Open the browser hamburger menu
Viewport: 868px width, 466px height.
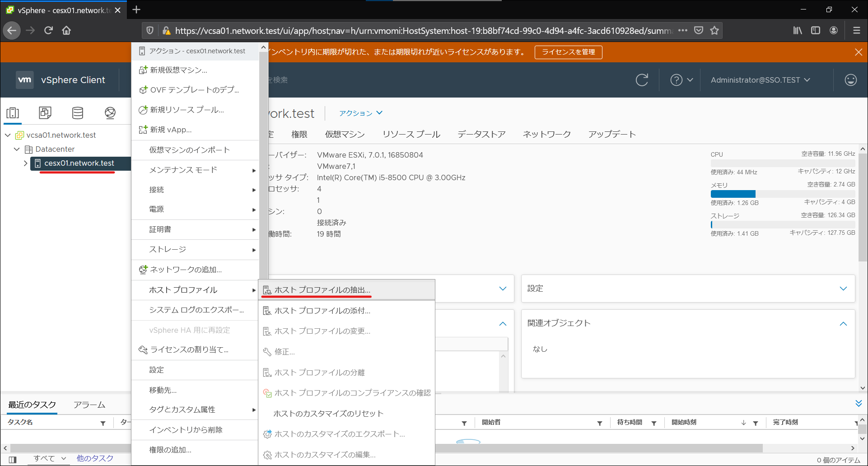[x=856, y=30]
